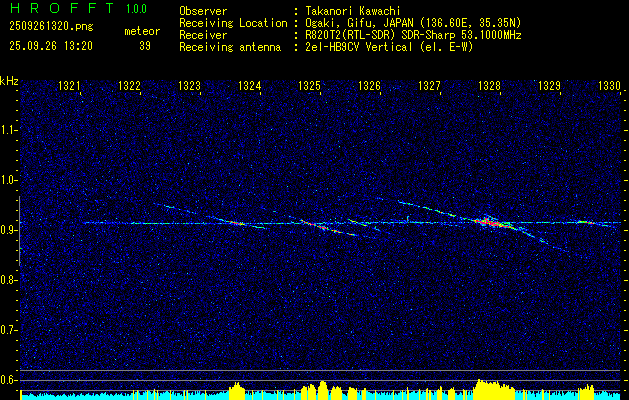Select the 1.0 kHz frequency tick label
The height and width of the screenshot is (400, 629).
point(8,181)
